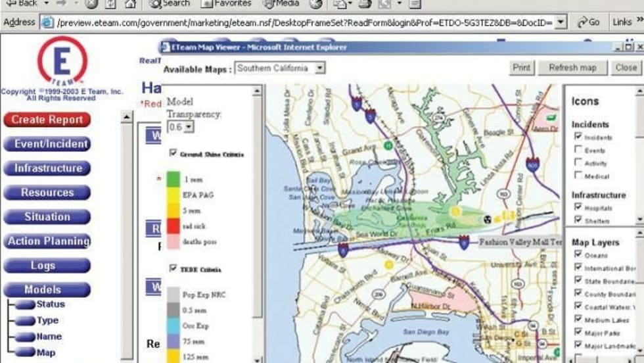Select Map under the Models tree

45,352
